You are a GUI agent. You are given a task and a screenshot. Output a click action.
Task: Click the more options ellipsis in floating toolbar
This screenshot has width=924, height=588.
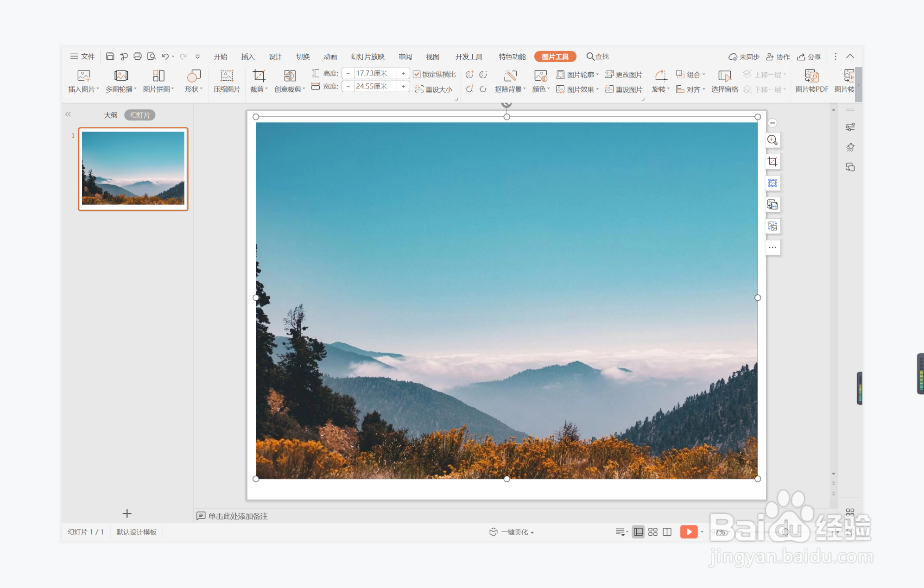pos(772,247)
